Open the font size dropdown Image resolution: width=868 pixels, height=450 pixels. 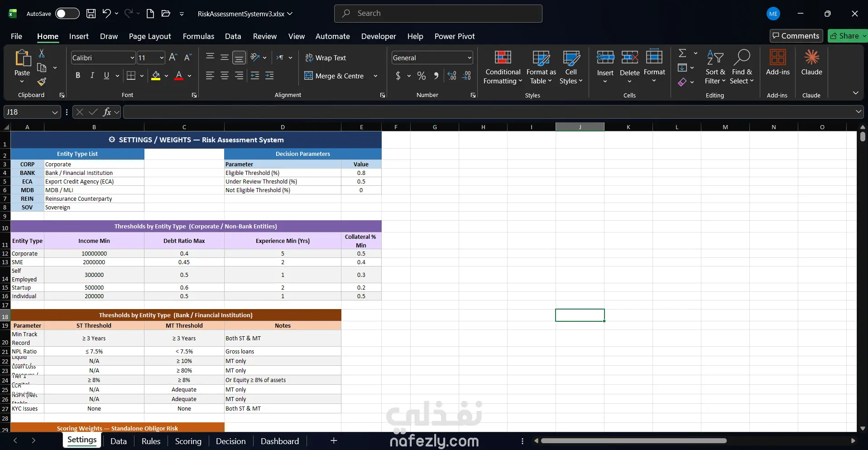[162, 58]
